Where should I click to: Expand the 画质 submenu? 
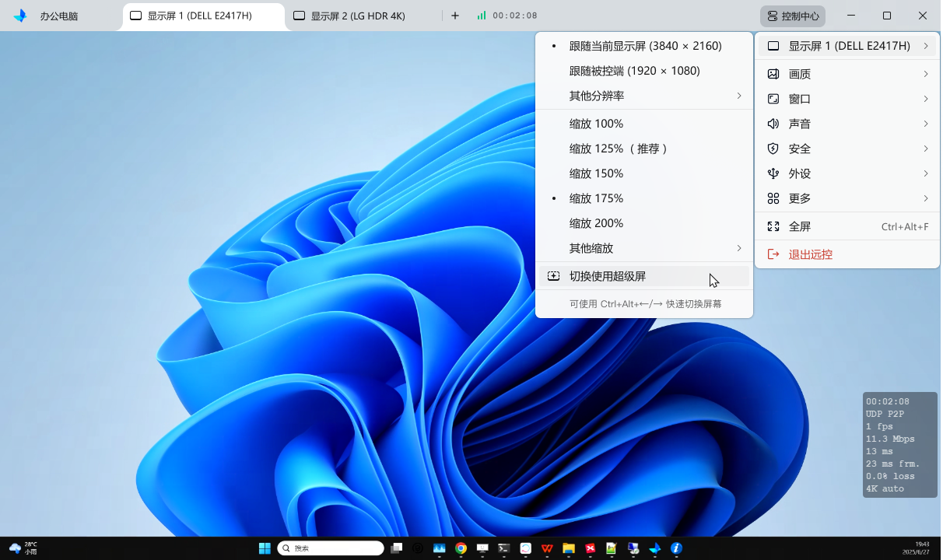point(847,74)
